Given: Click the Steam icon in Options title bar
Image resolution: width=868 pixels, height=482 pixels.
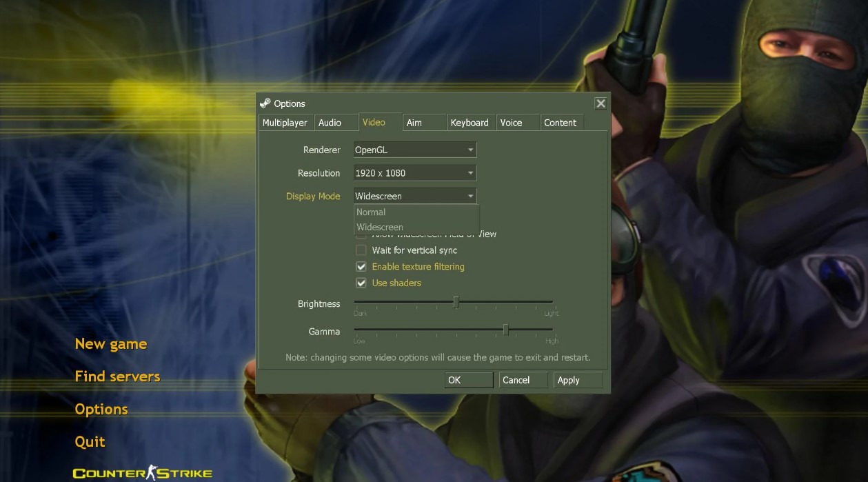Looking at the screenshot, I should 265,103.
